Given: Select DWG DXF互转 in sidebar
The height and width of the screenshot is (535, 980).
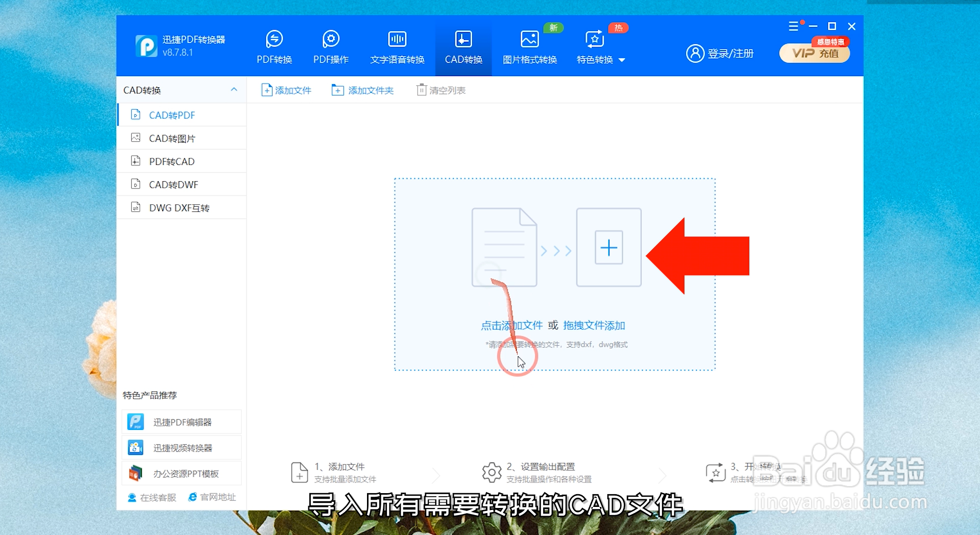Looking at the screenshot, I should 182,208.
